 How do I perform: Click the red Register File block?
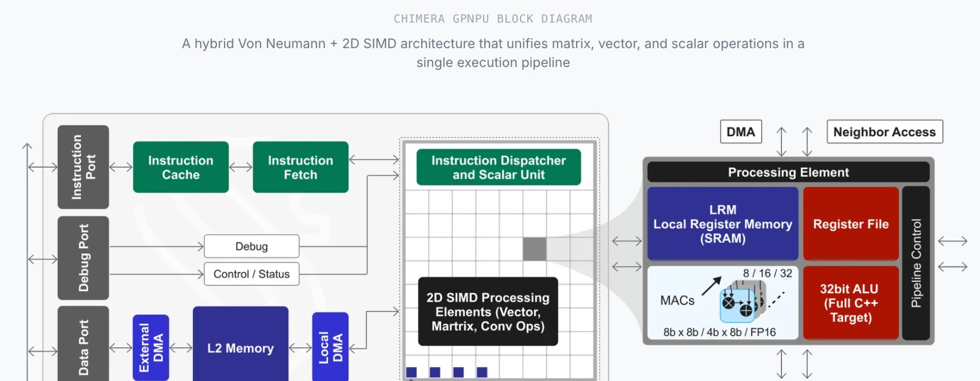(850, 224)
